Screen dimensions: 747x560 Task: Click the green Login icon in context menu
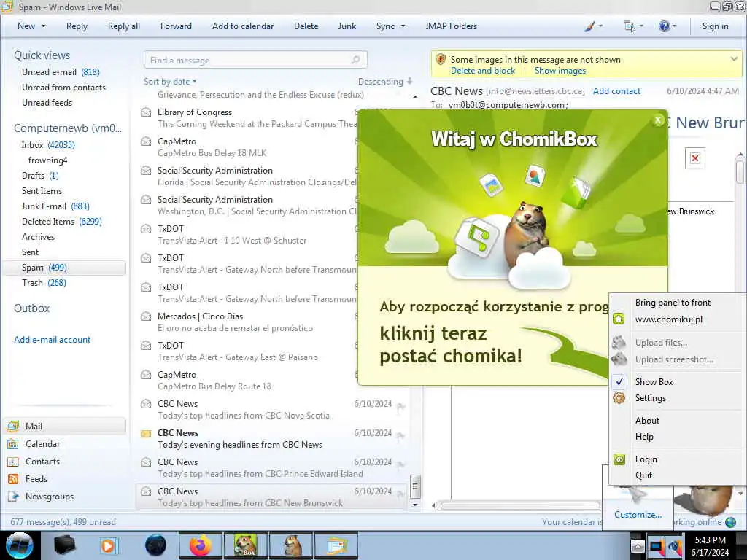point(619,459)
